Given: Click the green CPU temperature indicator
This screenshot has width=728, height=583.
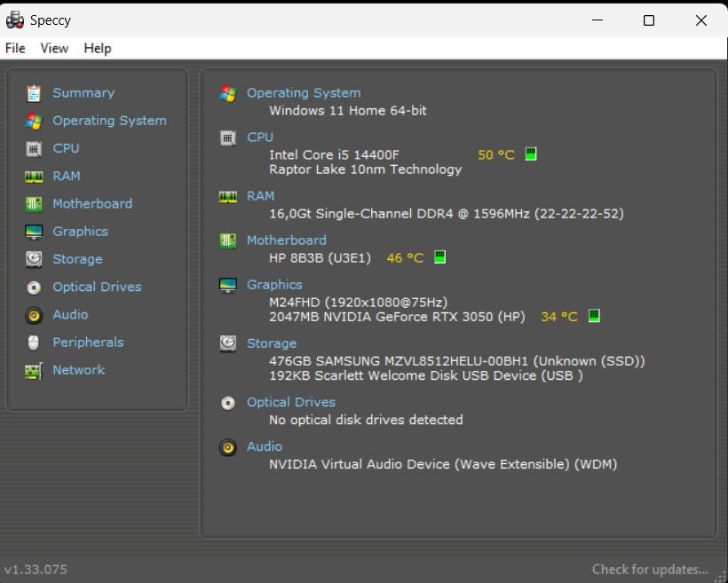Looking at the screenshot, I should tap(531, 154).
